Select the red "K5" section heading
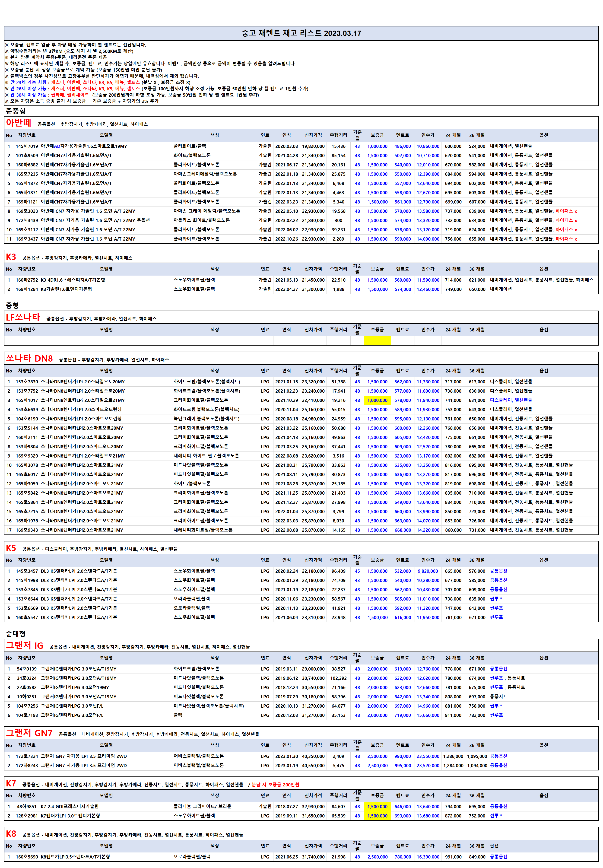The width and height of the screenshot is (603, 868). point(11,547)
